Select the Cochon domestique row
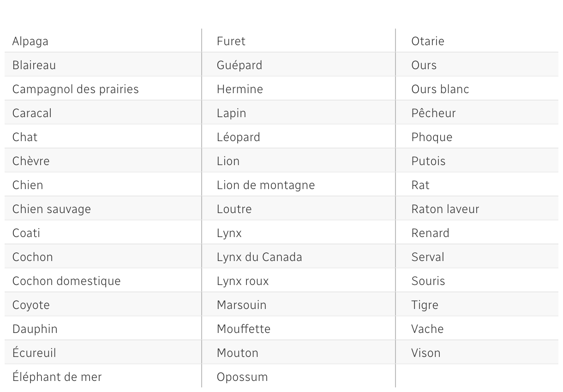This screenshot has height=392, width=563. 66,281
